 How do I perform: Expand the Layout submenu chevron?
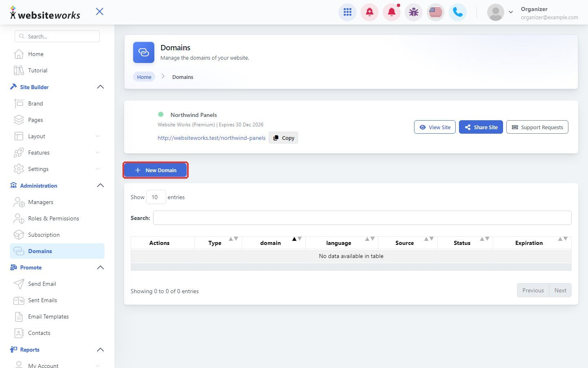98,136
